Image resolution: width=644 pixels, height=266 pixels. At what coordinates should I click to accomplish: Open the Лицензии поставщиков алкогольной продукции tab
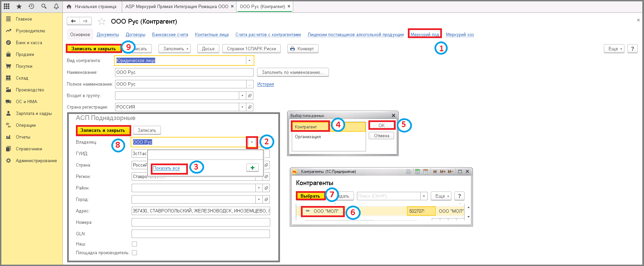click(356, 34)
